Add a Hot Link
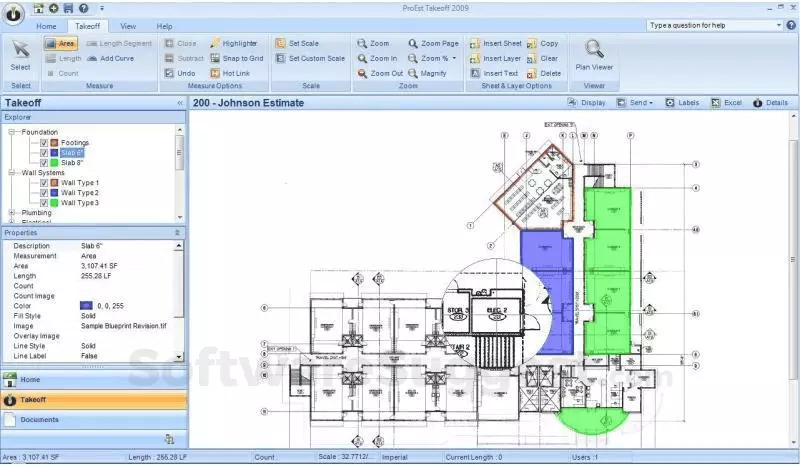The image size is (800, 466). click(x=230, y=73)
